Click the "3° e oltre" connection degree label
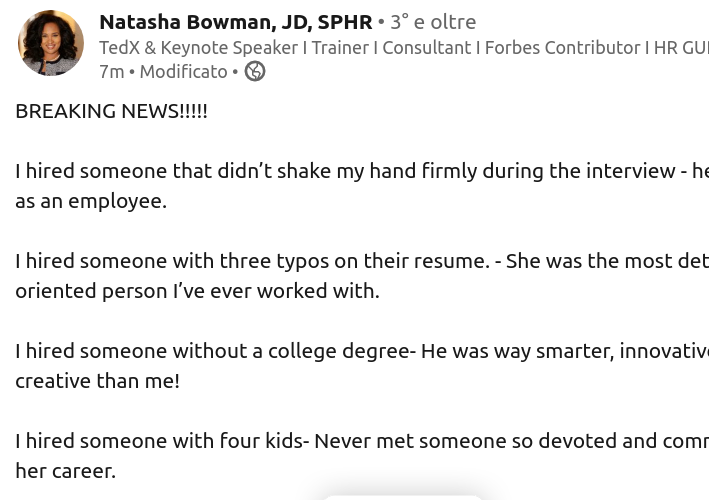Screen dimensions: 709x500 tap(432, 21)
